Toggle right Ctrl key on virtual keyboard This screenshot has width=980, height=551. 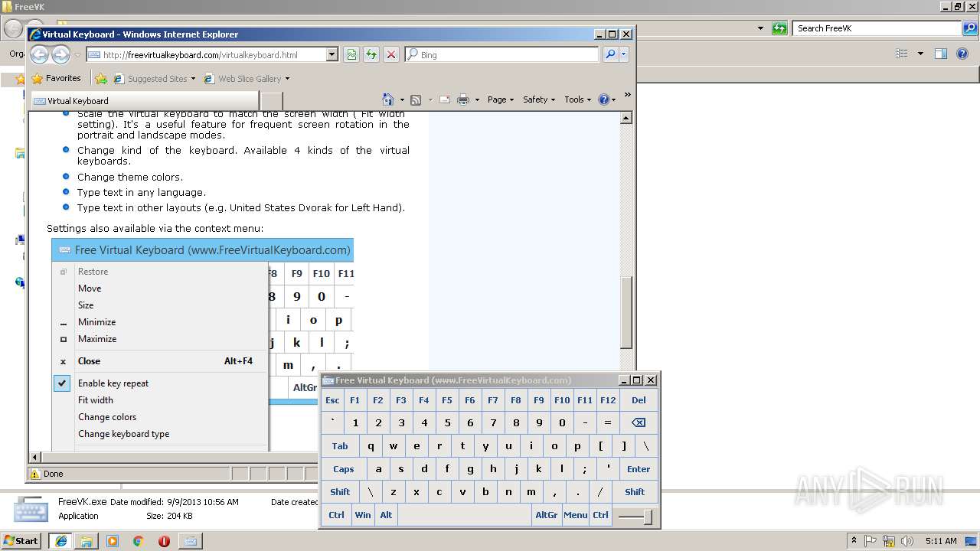tap(600, 515)
